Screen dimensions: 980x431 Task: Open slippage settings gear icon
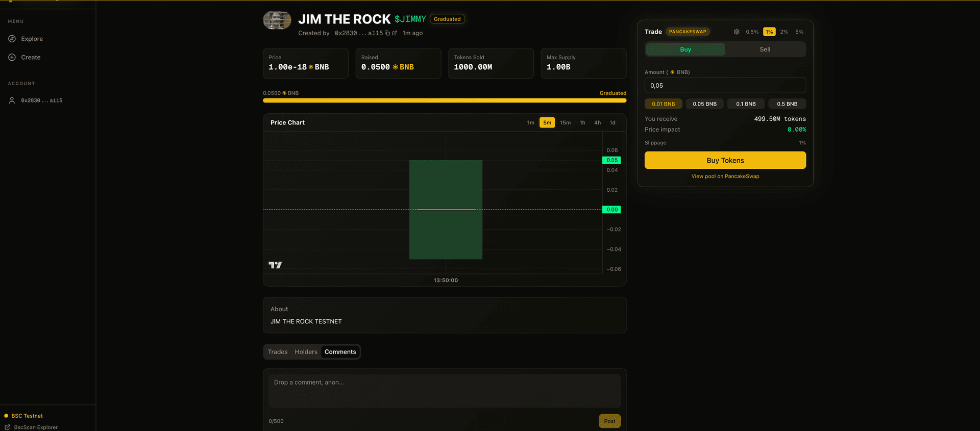tap(737, 32)
